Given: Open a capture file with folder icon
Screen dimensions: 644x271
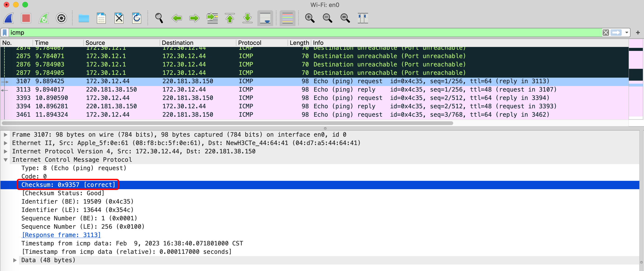Looking at the screenshot, I should (84, 18).
